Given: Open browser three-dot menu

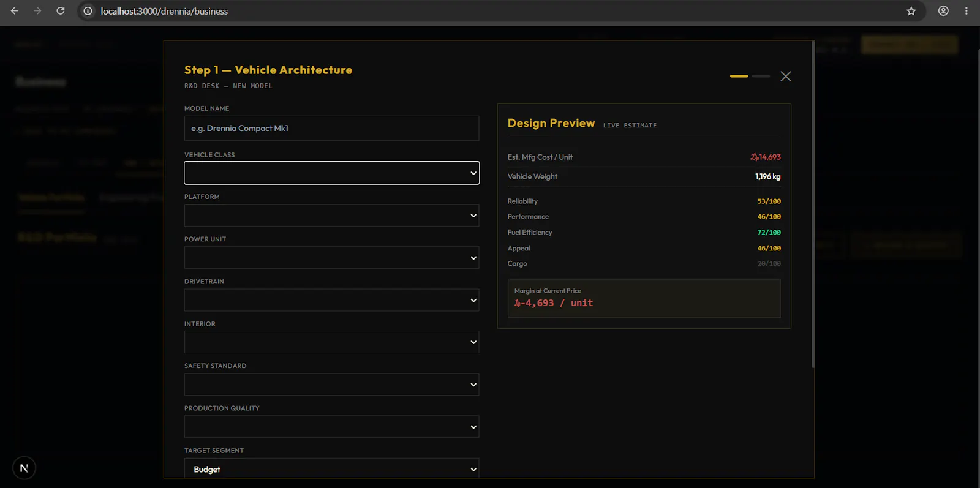Looking at the screenshot, I should [967, 11].
